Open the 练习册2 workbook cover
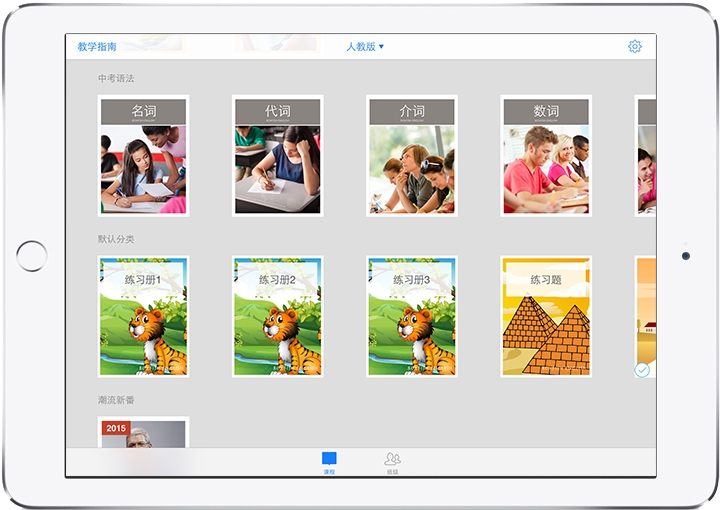Screen dimensions: 720x510 277,317
